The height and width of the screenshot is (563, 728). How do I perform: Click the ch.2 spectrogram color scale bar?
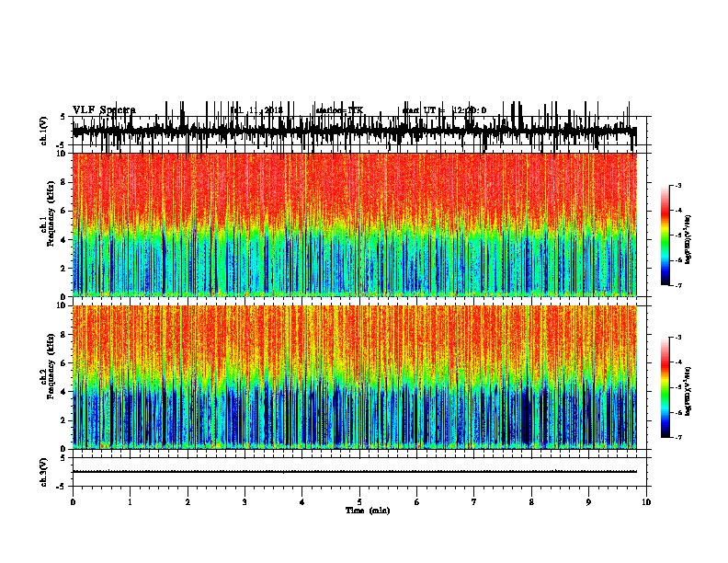(x=665, y=387)
